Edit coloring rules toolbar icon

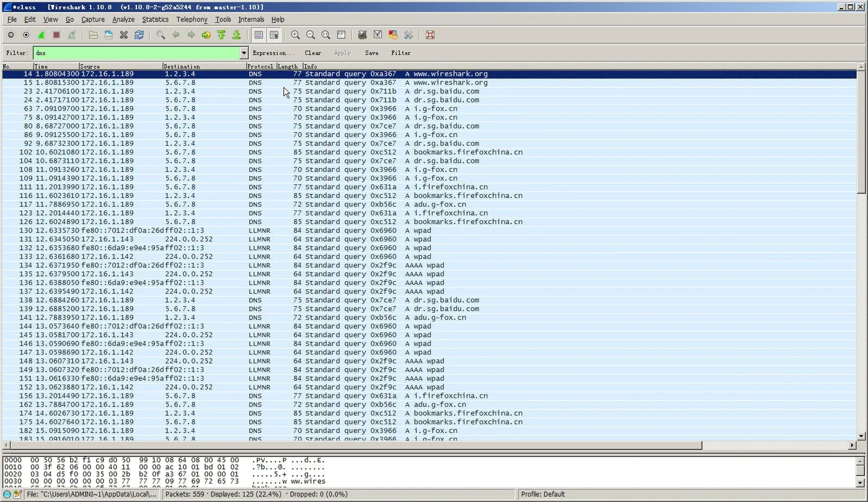click(x=393, y=35)
